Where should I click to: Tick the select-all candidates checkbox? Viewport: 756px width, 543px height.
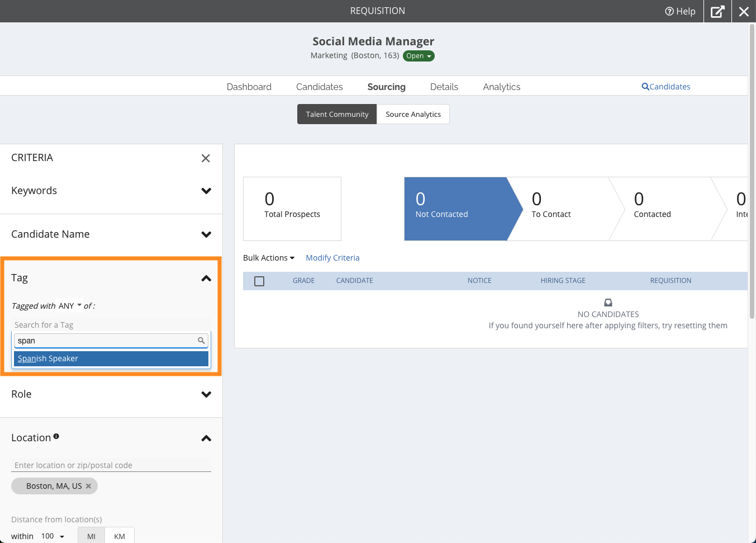(x=259, y=281)
